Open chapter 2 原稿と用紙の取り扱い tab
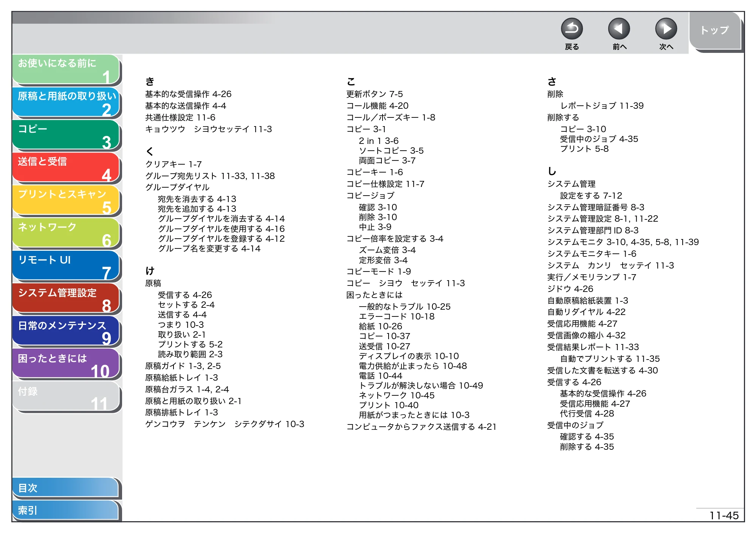Screen dimensions: 756x534 coord(66,102)
